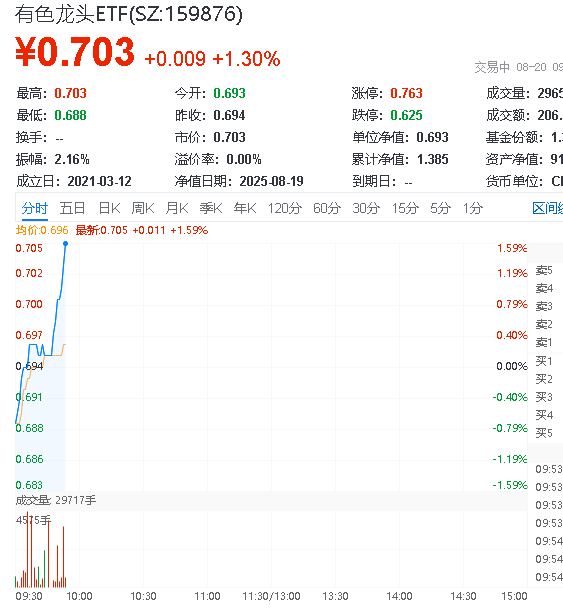
Task: Click the blue latest-price dot on chart
Action: click(x=66, y=244)
